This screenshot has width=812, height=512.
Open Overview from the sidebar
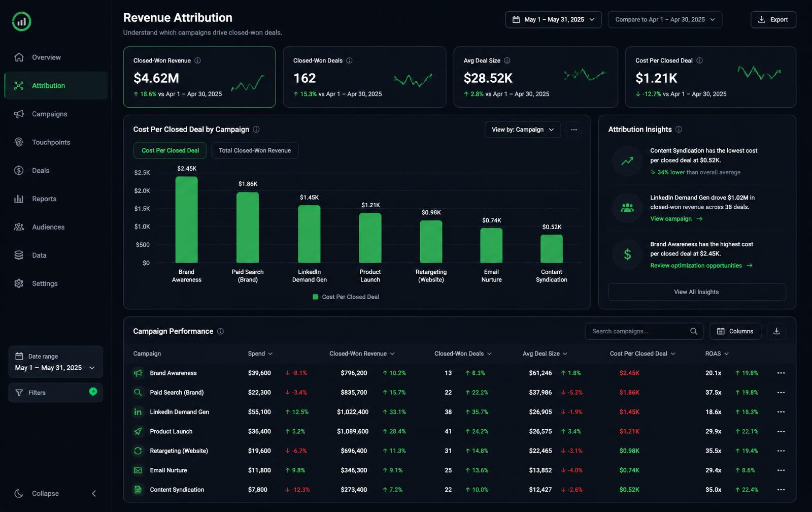[x=56, y=57]
